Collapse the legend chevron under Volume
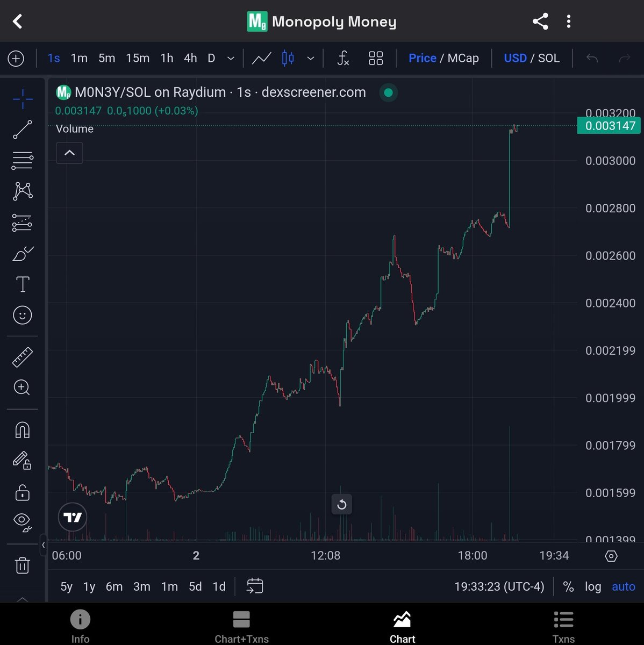The width and height of the screenshot is (644, 645). tap(69, 153)
